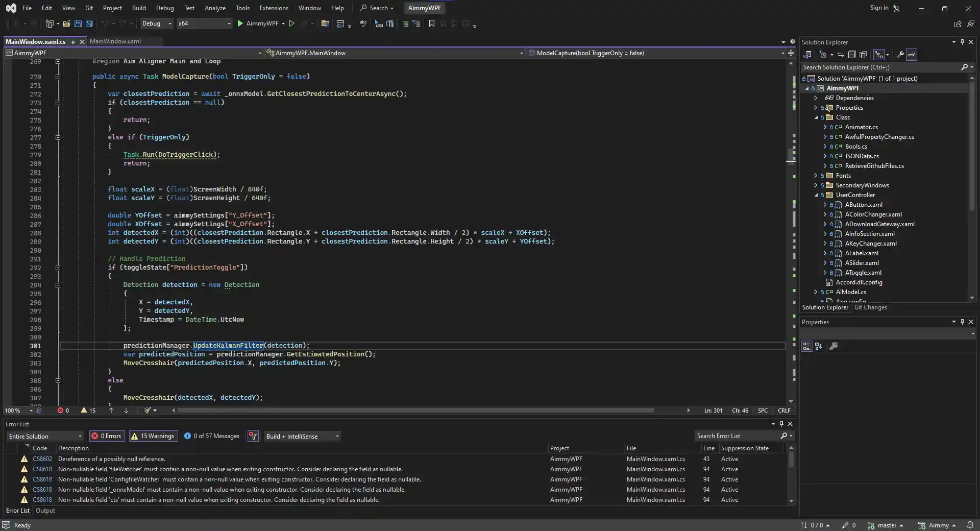Click the Undo icon in the toolbar

(x=105, y=23)
